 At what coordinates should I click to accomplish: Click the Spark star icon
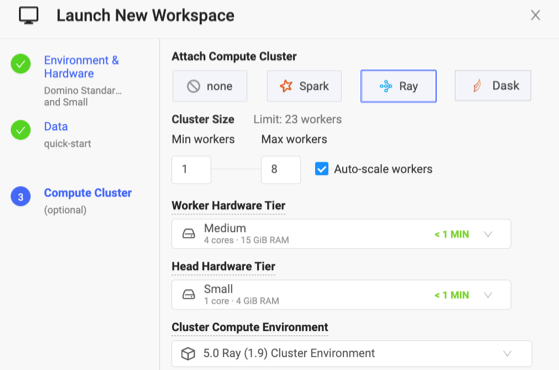coord(286,86)
